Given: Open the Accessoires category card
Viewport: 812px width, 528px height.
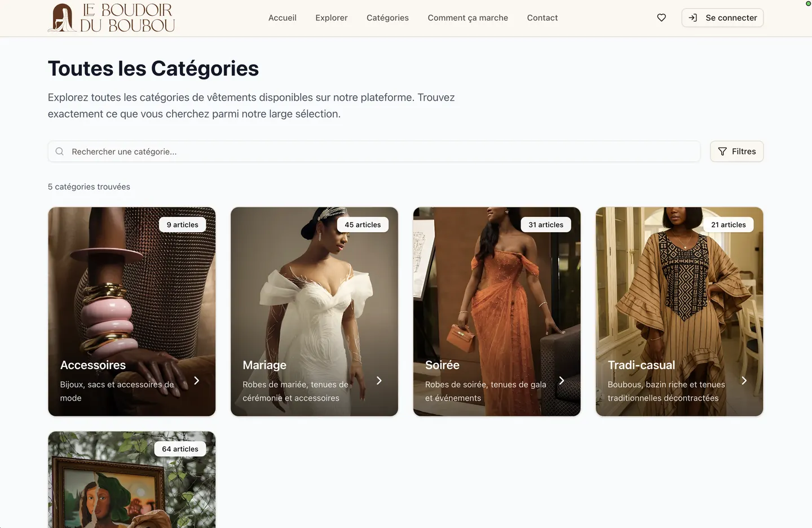Looking at the screenshot, I should 132,312.
